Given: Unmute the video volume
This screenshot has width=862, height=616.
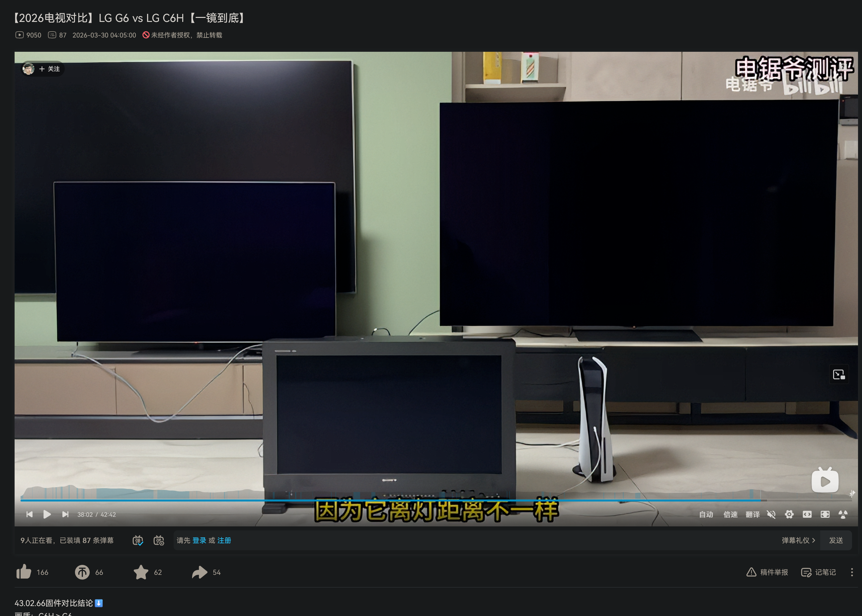Looking at the screenshot, I should [x=771, y=514].
